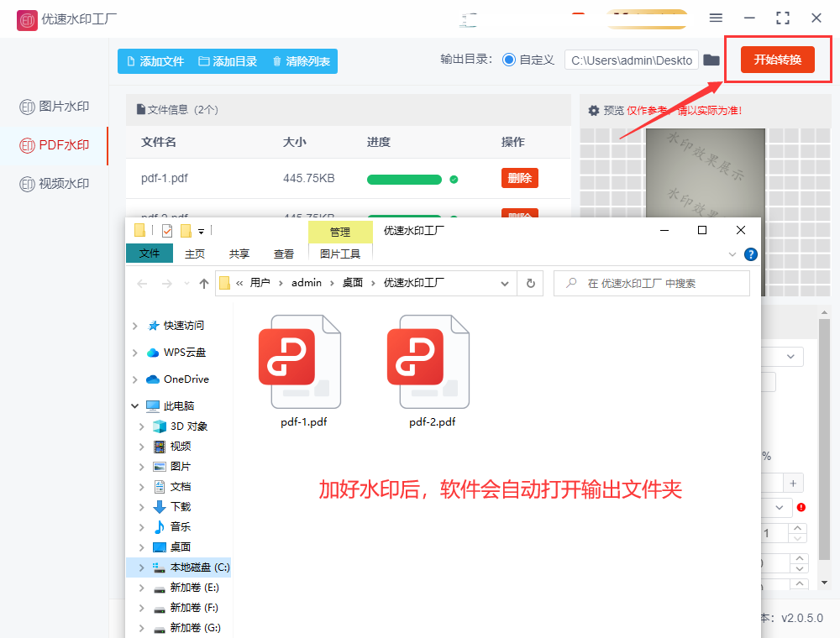Click the 管理 contextual tab

[340, 232]
